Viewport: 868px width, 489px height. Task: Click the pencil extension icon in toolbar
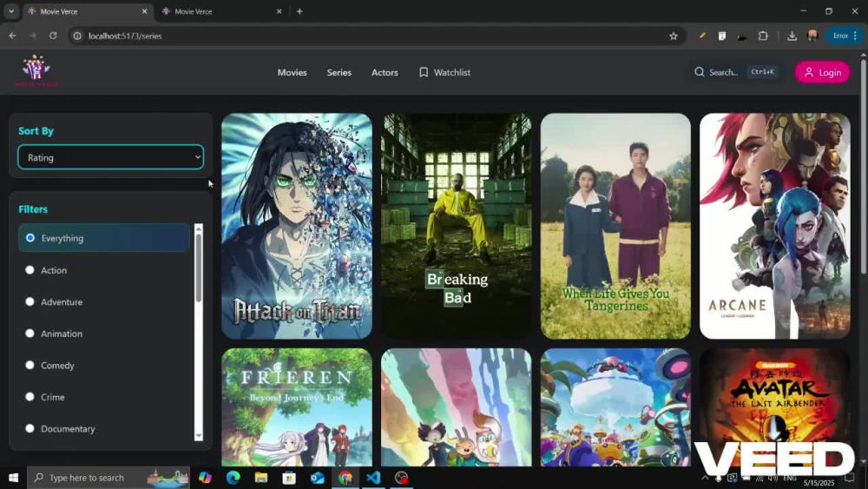[x=702, y=36]
